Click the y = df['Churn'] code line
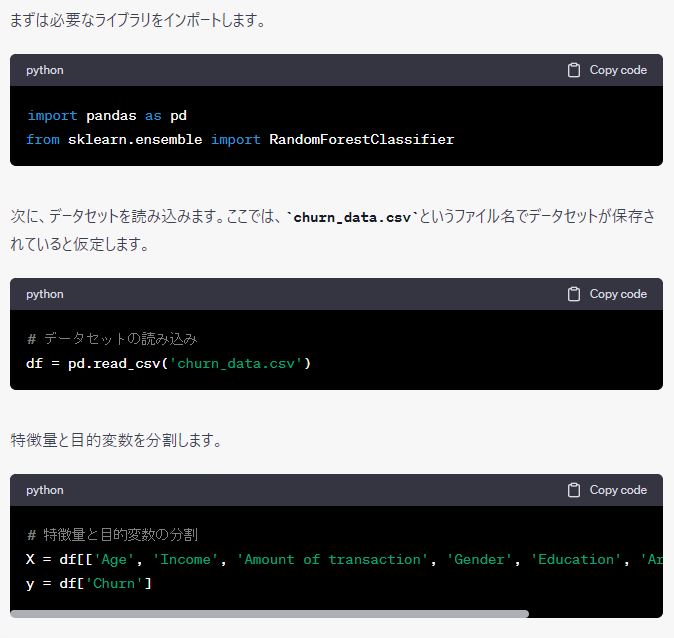 pyautogui.click(x=88, y=583)
